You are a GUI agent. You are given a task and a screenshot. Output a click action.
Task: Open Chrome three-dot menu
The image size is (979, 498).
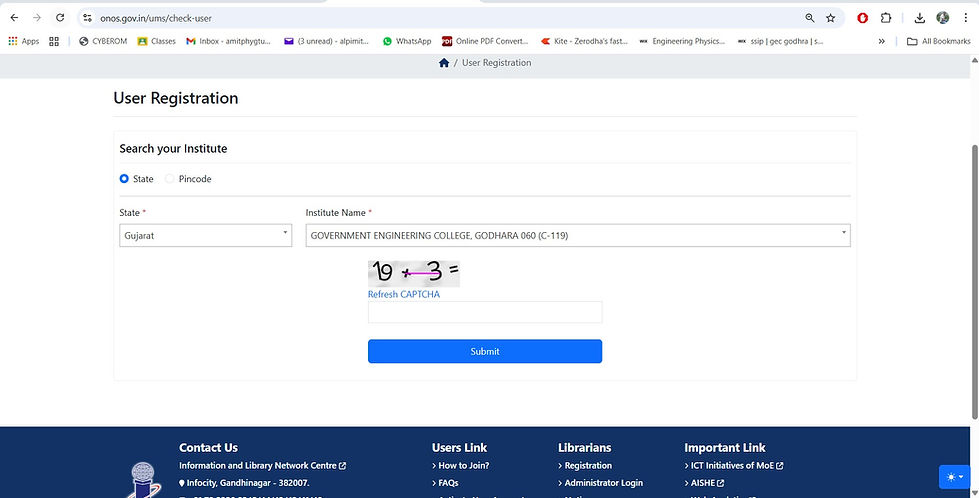click(x=966, y=18)
